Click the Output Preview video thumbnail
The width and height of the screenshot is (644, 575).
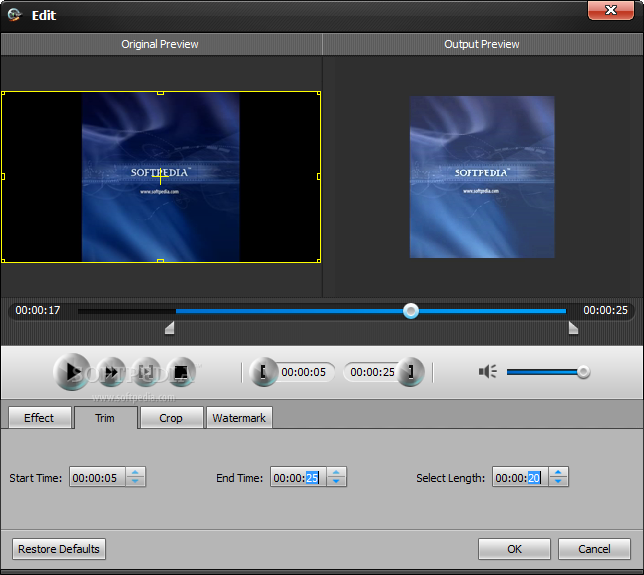pyautogui.click(x=482, y=177)
